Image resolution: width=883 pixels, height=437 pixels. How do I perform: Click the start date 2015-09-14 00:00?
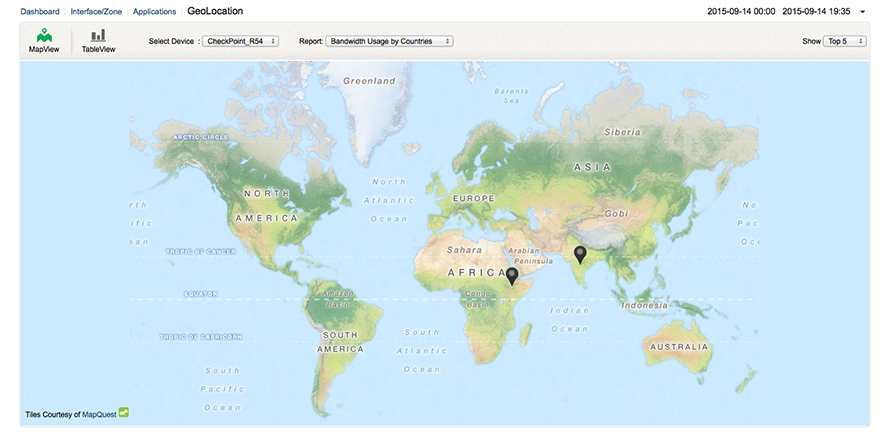741,11
